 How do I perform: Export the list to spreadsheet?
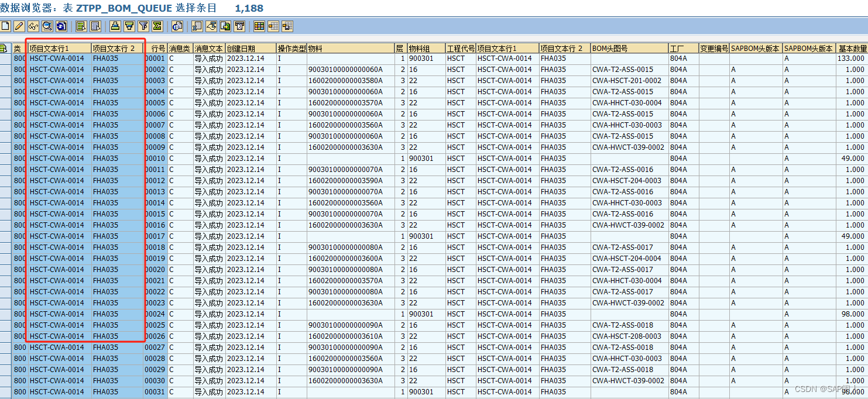[x=197, y=26]
